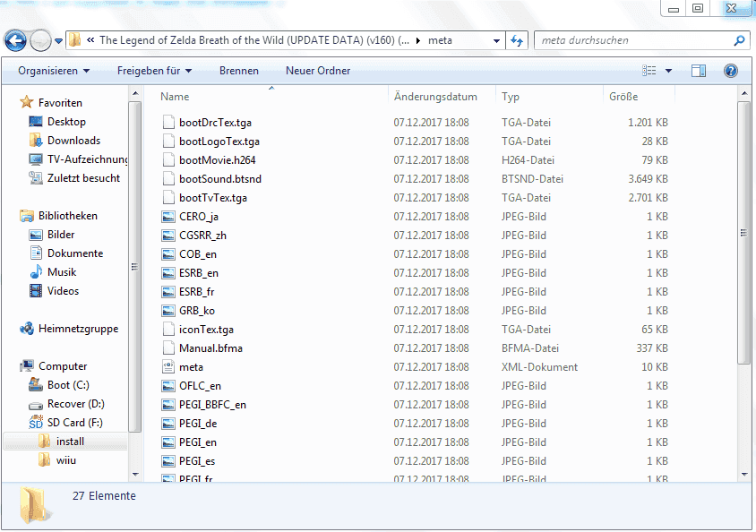The image size is (756, 532).
Task: Select file iconTex.tga
Action: click(x=206, y=329)
